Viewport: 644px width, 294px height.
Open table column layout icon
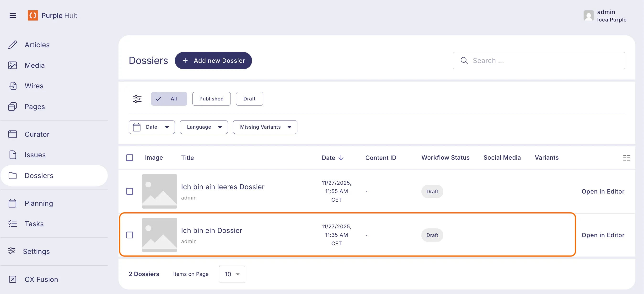point(627,158)
